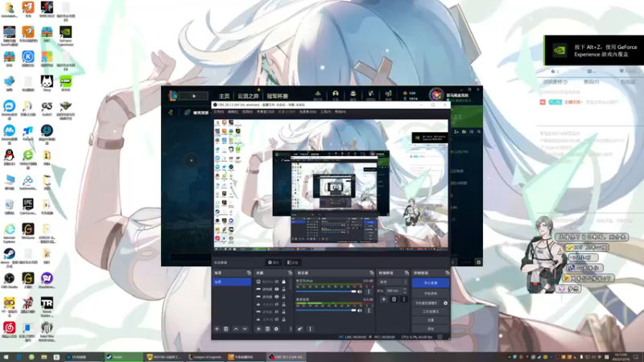Move the scene up with the arrow

(236, 329)
